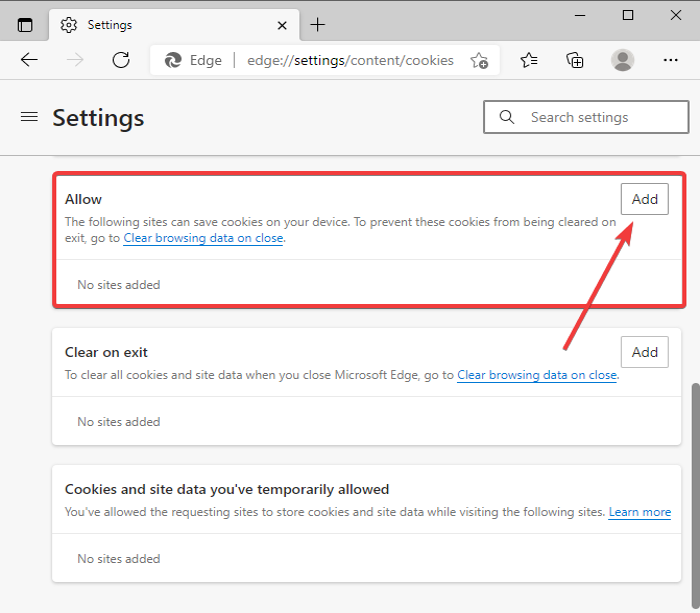Image resolution: width=700 pixels, height=613 pixels.
Task: Click the Add button in Allow section
Action: click(x=644, y=199)
